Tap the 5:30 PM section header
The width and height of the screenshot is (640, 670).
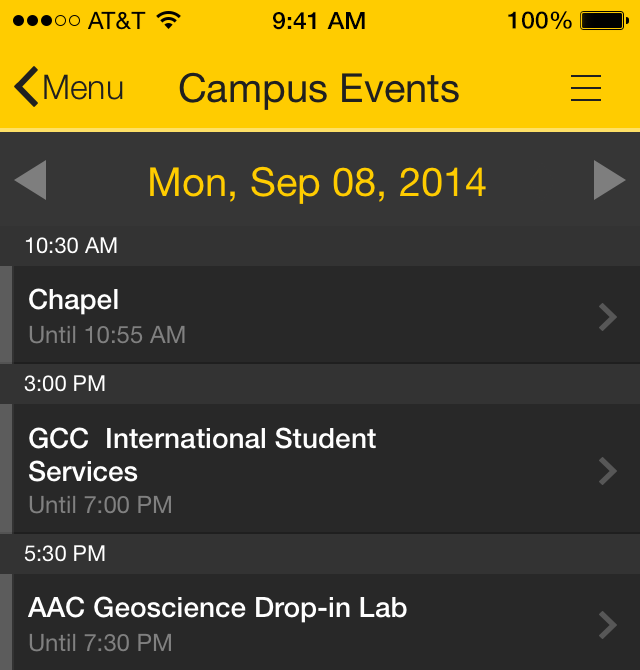(x=320, y=554)
